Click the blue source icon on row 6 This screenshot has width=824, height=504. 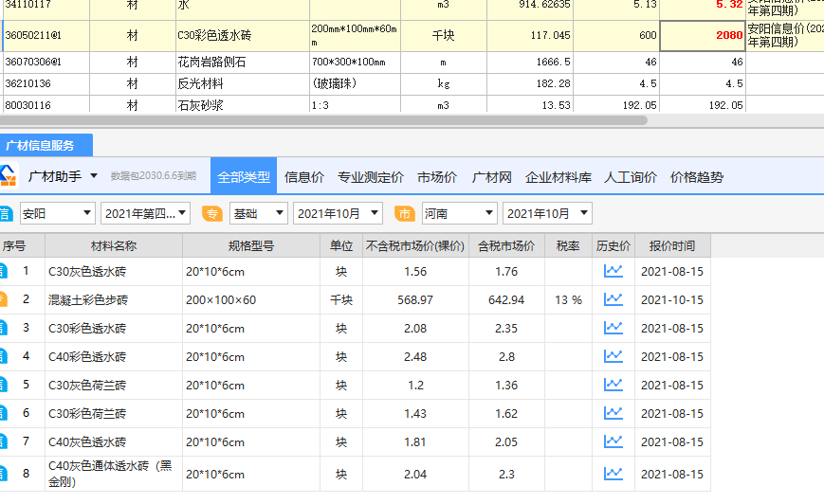pos(3,413)
